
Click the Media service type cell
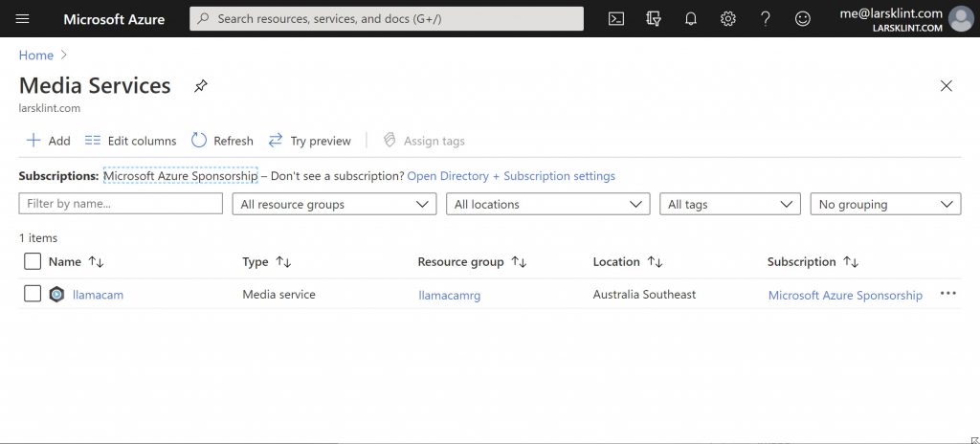point(278,294)
